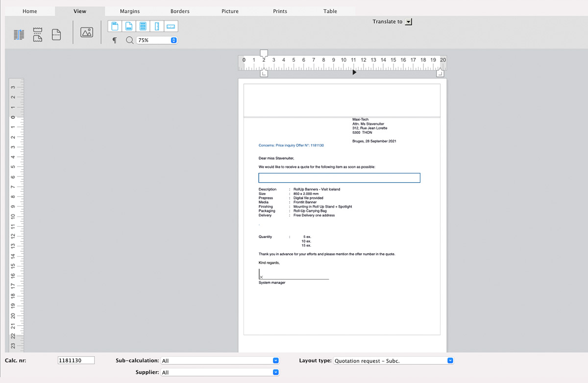Viewport: 588px width, 383px height.
Task: Click 'Concerns: Price inquiry Offer N°: 1181130' line
Action: pyautogui.click(x=291, y=145)
